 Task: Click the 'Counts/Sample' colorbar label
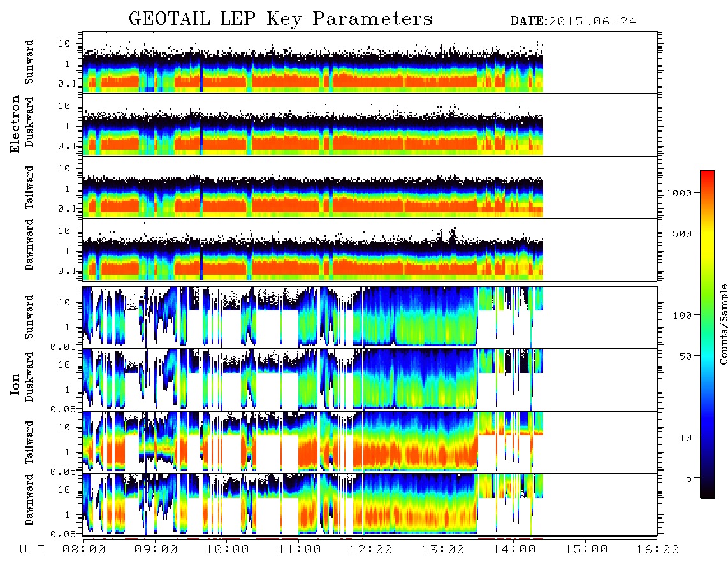(x=723, y=324)
